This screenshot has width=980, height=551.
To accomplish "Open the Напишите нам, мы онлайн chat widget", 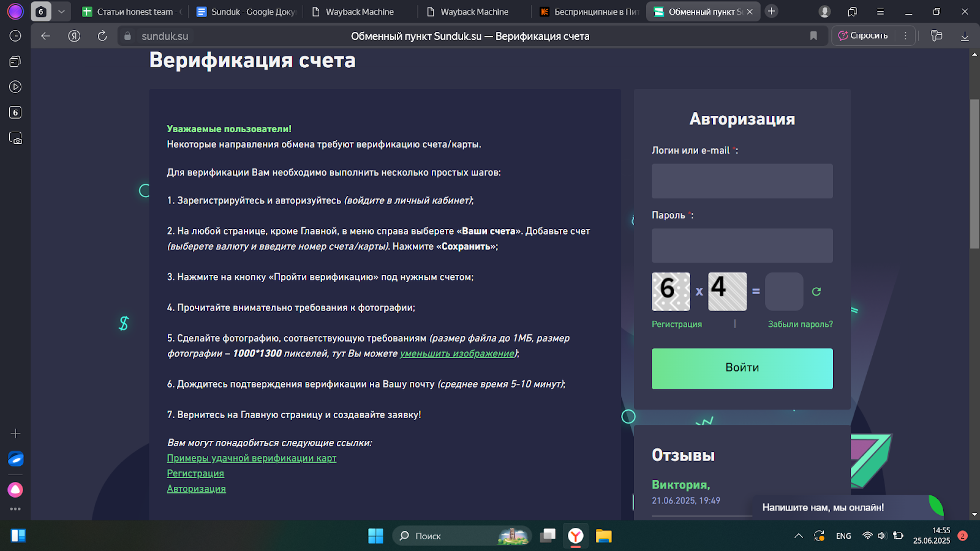I will point(848,508).
